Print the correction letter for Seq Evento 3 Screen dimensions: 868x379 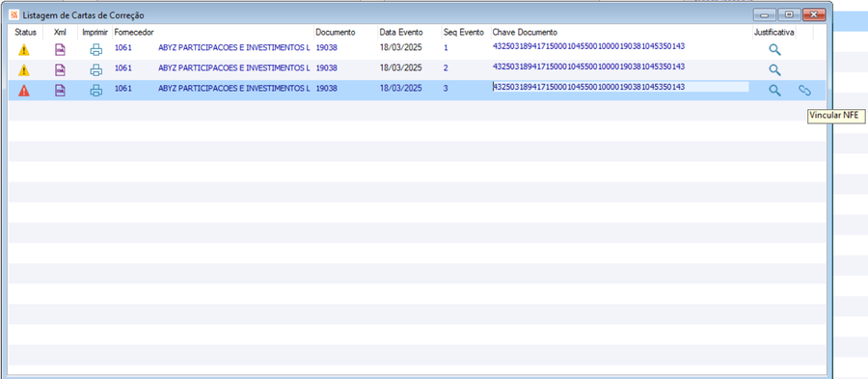click(96, 91)
